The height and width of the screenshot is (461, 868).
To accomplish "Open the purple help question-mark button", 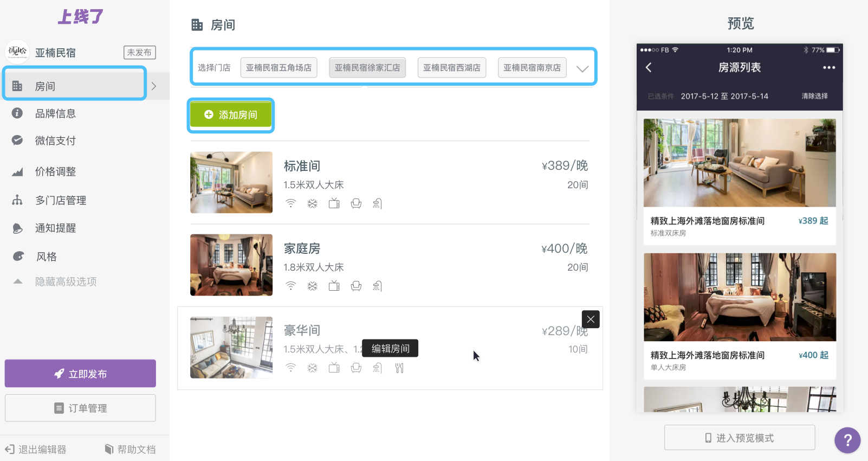I will click(847, 440).
